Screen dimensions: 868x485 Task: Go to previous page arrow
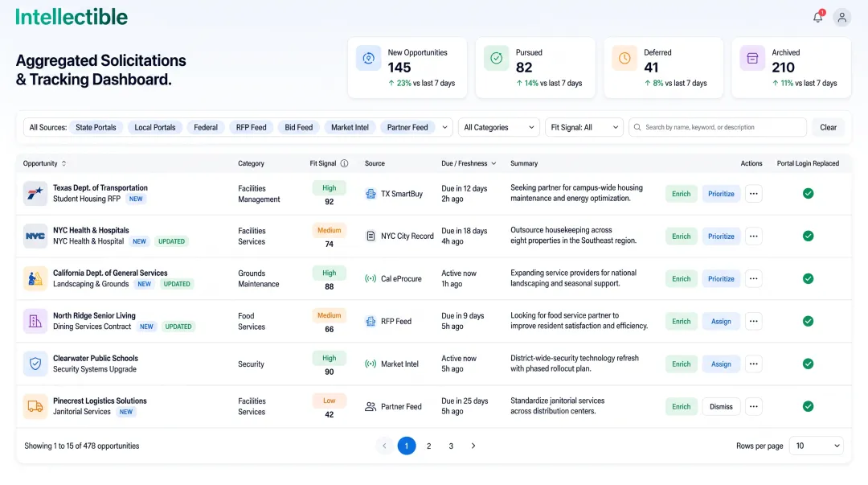tap(384, 446)
